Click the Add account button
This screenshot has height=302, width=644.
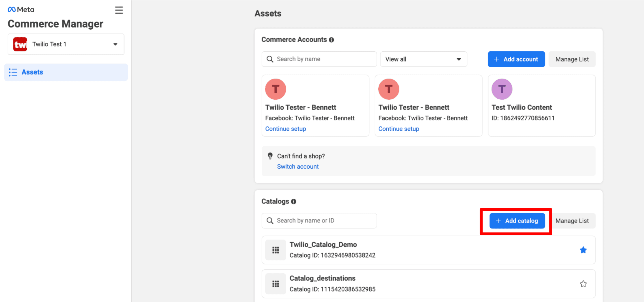pos(516,59)
